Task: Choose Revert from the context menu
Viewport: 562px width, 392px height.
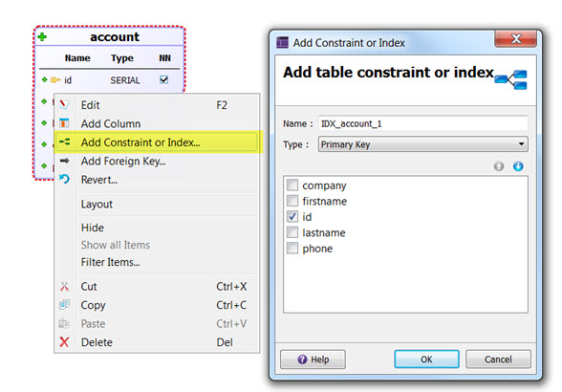Action: (x=157, y=180)
